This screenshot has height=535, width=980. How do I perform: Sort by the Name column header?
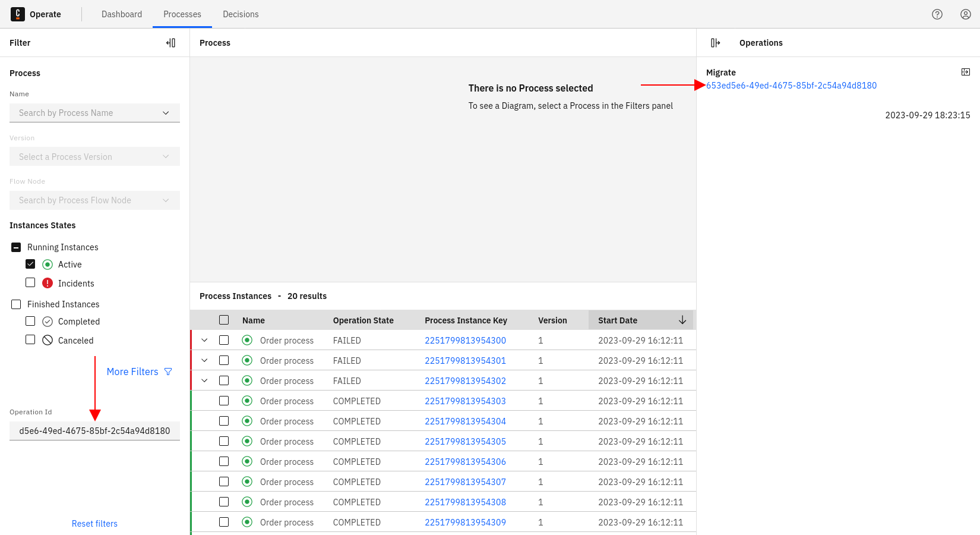pos(254,320)
